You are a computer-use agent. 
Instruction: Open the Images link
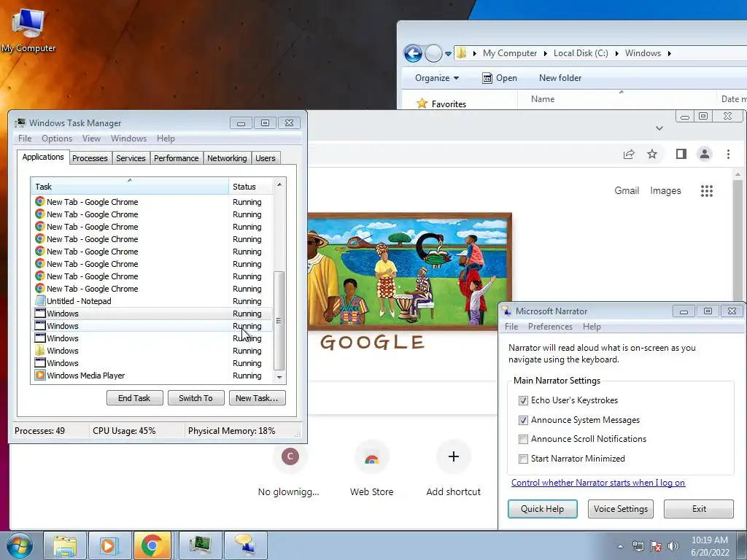[665, 190]
